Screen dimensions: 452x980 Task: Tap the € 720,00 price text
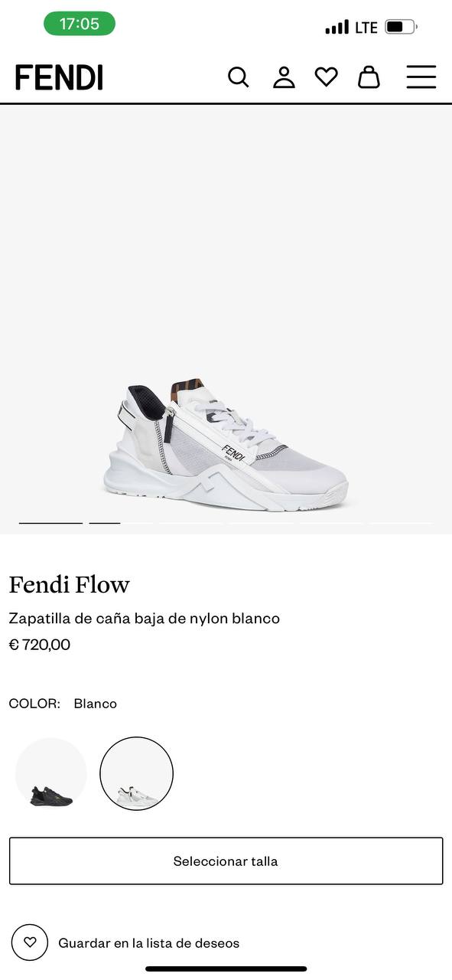coord(40,645)
